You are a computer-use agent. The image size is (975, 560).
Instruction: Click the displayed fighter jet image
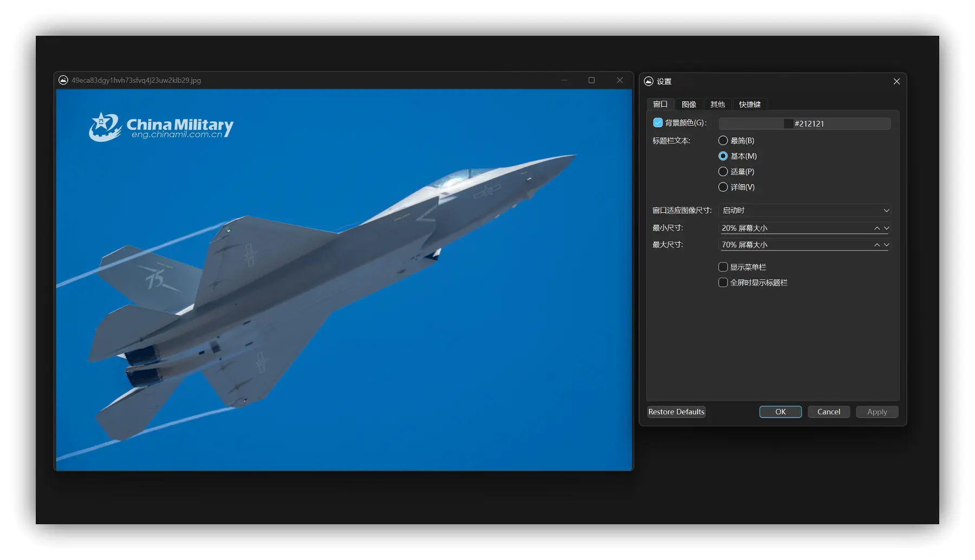tap(344, 279)
